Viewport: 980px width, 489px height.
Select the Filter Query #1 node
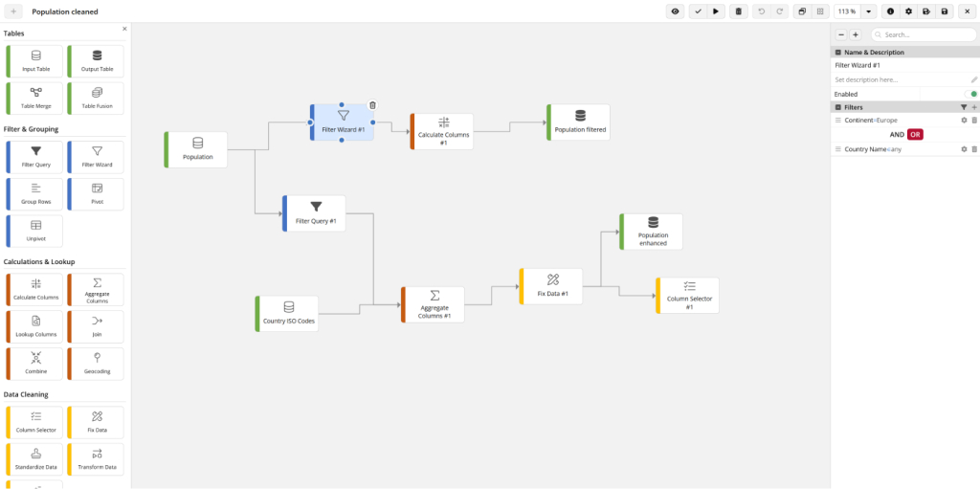pyautogui.click(x=314, y=213)
